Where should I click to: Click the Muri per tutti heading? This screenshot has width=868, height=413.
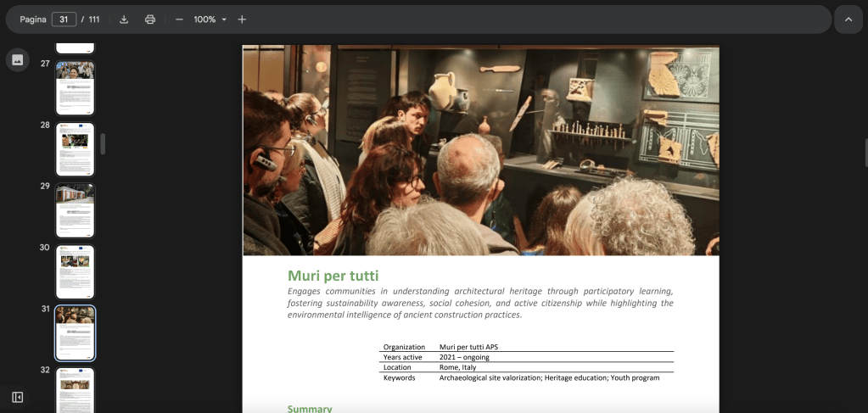[333, 275]
